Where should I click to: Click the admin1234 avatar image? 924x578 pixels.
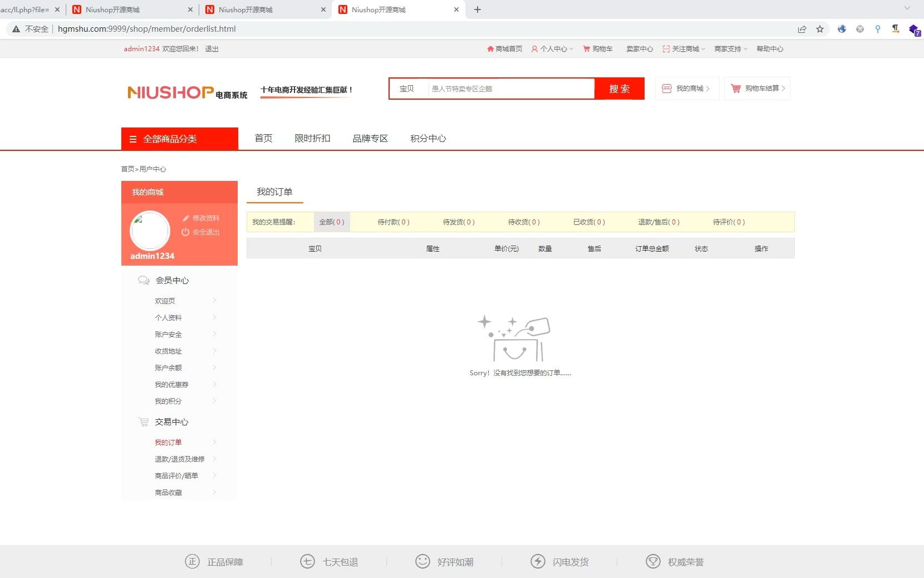(150, 231)
